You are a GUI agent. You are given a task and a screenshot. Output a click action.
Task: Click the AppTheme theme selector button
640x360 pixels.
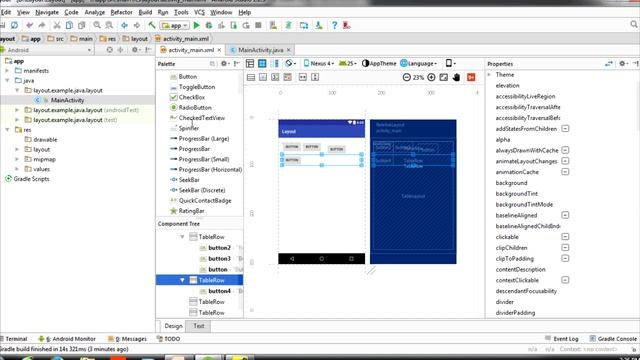(379, 64)
